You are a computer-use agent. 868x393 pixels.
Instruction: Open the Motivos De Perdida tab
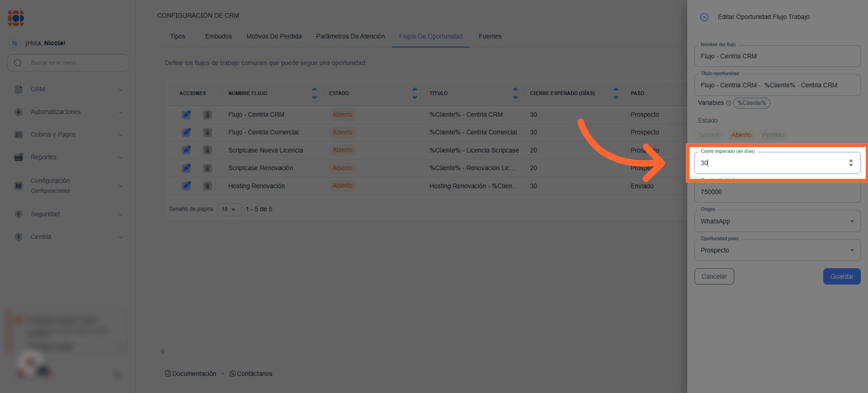(x=274, y=36)
